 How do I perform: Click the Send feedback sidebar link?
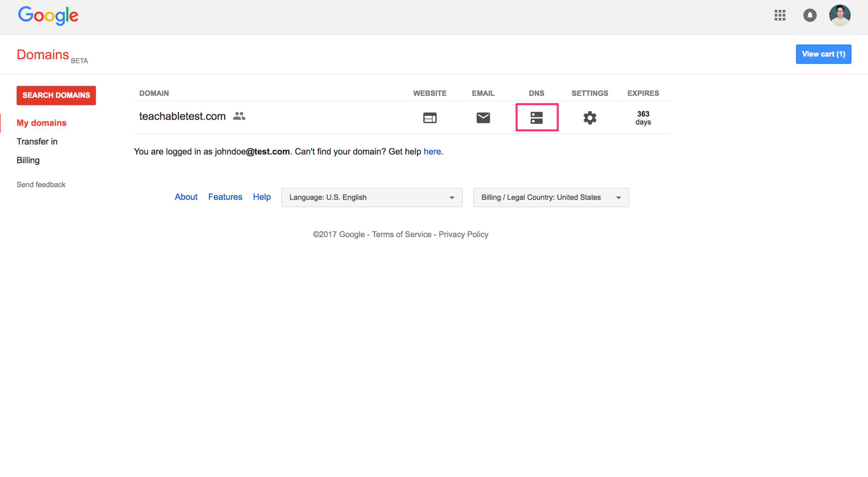[41, 184]
